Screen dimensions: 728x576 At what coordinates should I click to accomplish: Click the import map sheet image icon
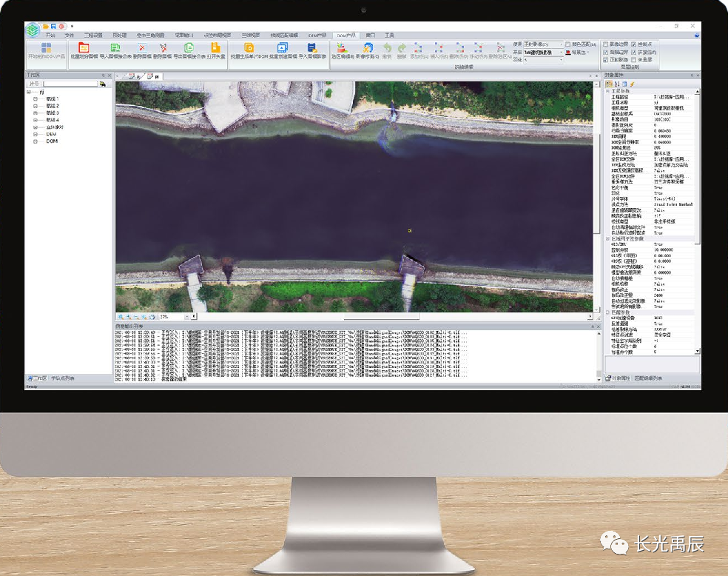[x=312, y=49]
